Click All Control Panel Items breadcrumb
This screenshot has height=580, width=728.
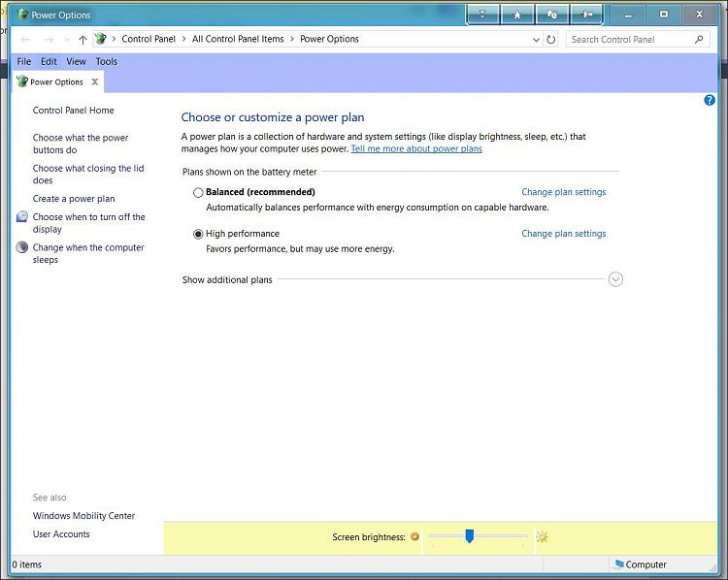pyautogui.click(x=238, y=39)
